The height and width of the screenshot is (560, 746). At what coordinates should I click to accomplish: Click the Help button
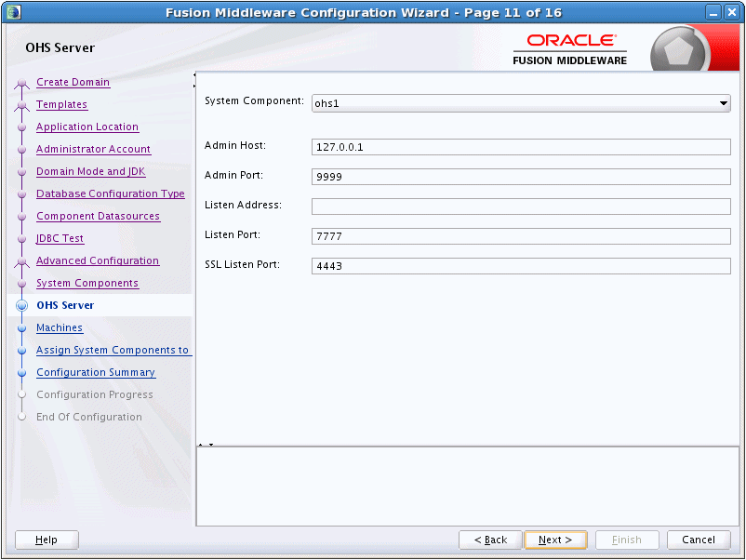point(47,540)
